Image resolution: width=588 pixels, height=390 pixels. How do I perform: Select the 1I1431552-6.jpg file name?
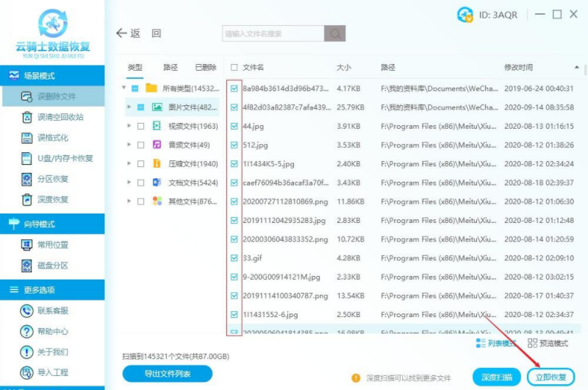[x=270, y=314]
